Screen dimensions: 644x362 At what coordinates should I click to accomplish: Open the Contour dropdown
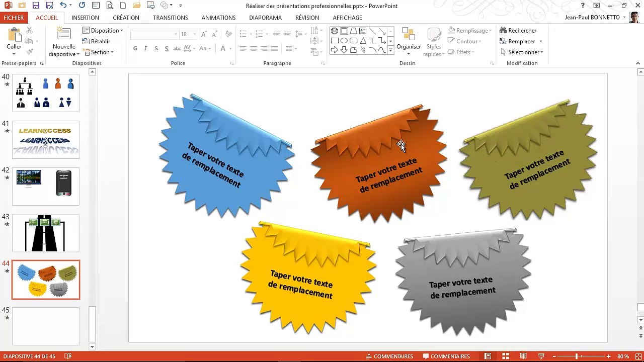pos(464,41)
